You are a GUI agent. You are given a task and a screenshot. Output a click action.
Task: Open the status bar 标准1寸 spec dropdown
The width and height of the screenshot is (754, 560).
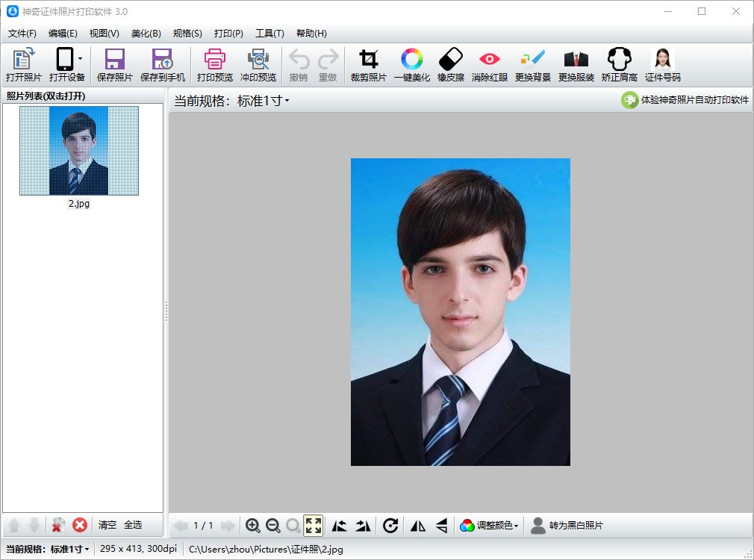[x=69, y=550]
